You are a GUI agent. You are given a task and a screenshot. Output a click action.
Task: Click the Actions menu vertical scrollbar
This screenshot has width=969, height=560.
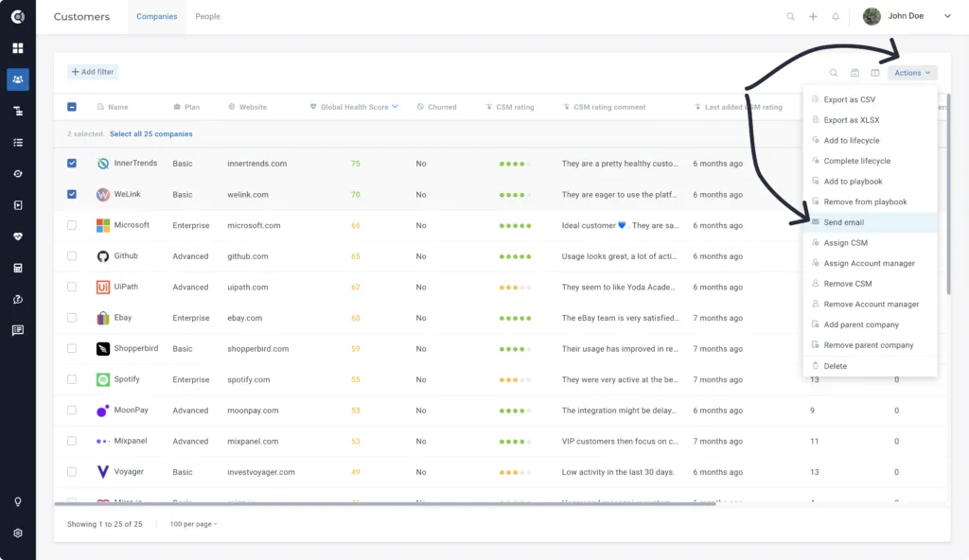948,194
